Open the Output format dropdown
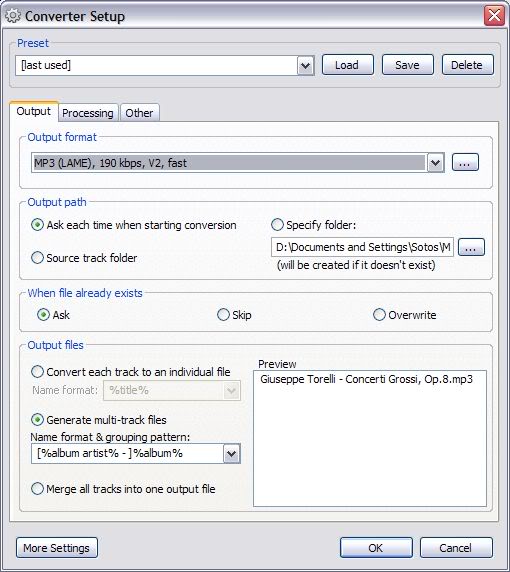Screen dimensions: 510x572 pyautogui.click(x=435, y=163)
